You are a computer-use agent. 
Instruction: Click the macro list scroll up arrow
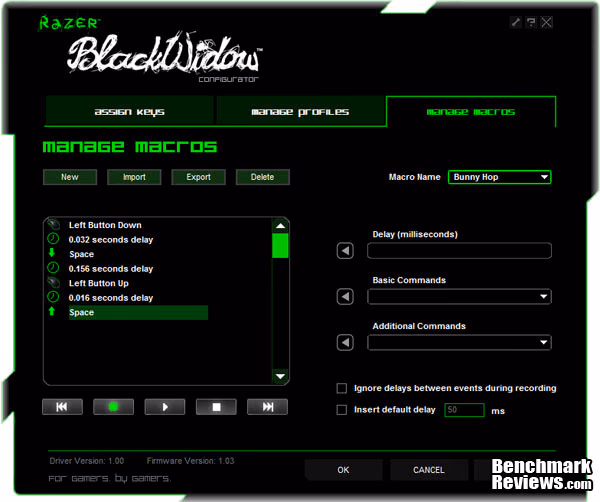coord(280,226)
